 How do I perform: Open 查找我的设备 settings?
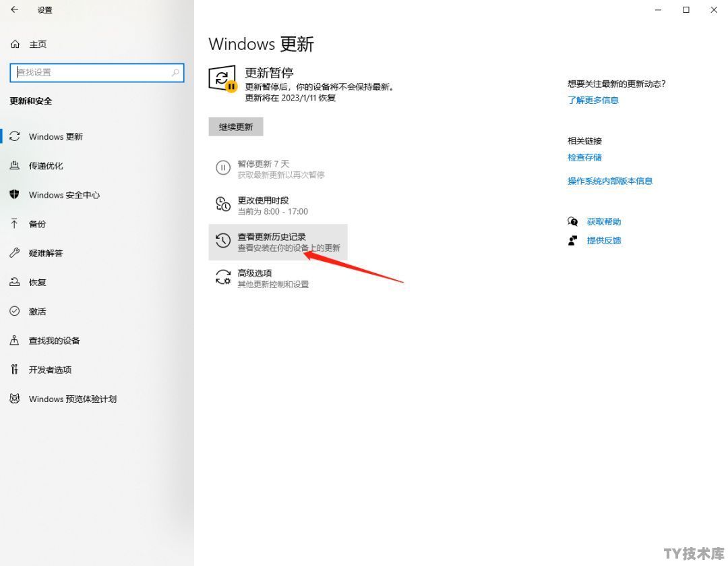click(96, 341)
